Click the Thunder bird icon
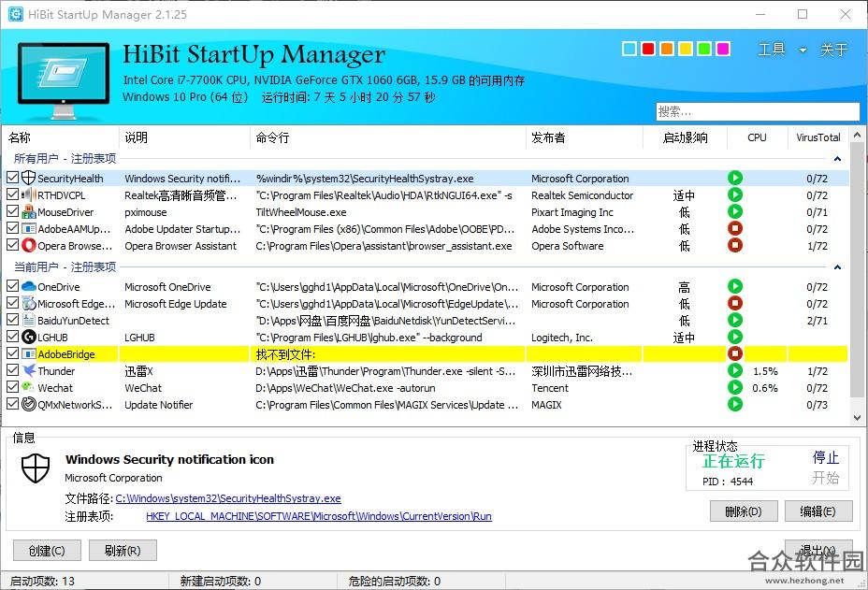This screenshot has width=868, height=590. (x=29, y=370)
